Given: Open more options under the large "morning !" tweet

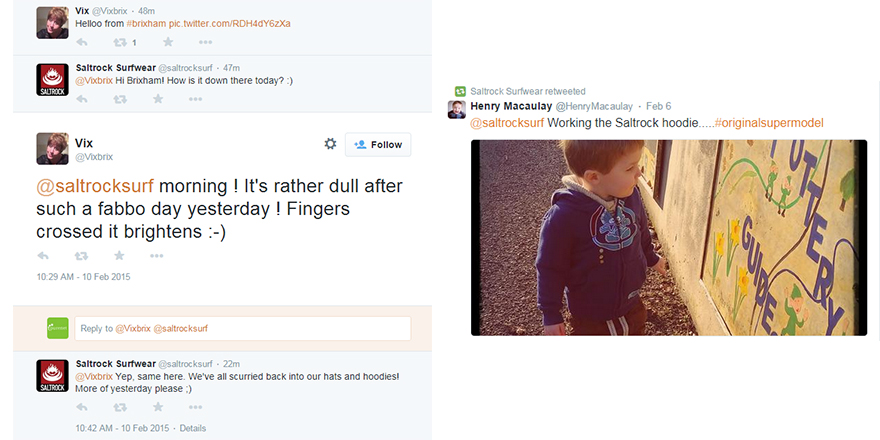Looking at the screenshot, I should pos(156,256).
